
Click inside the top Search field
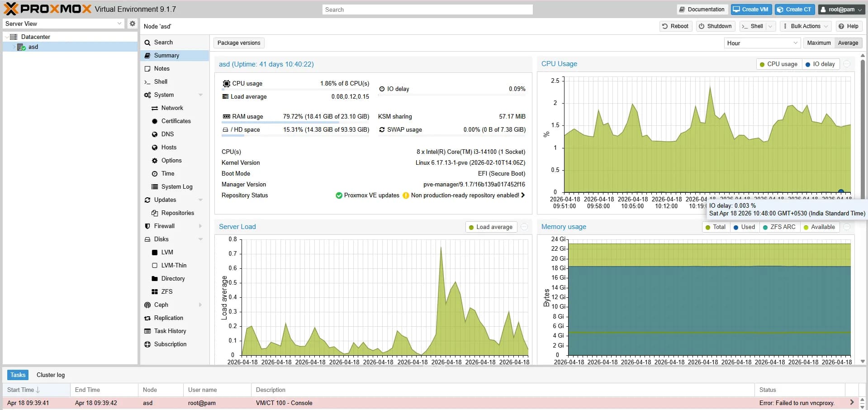(427, 9)
